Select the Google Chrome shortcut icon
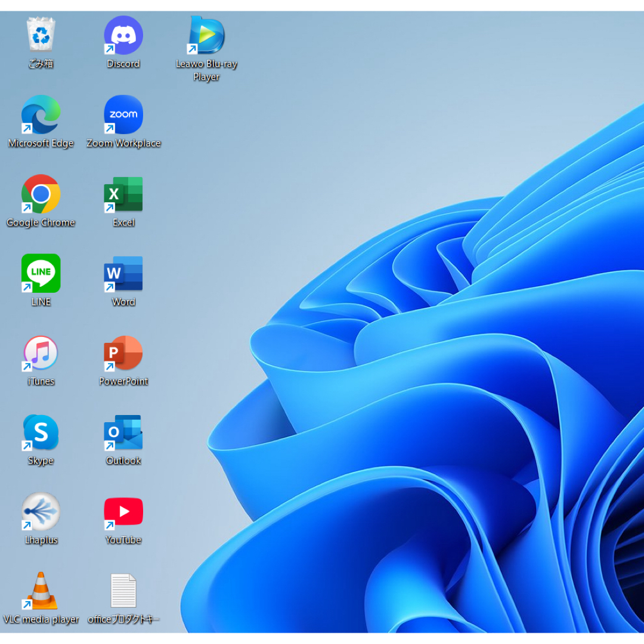Screen dimensions: 644x644 (x=41, y=194)
